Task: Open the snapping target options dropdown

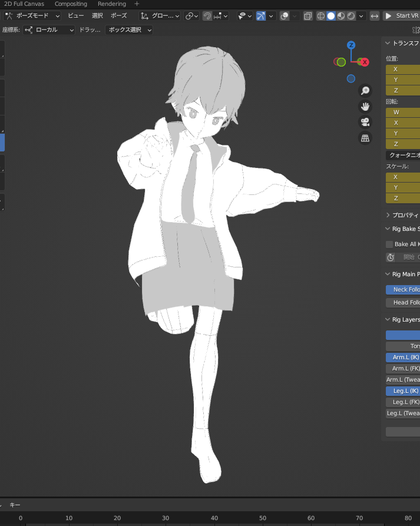Action: 221,16
